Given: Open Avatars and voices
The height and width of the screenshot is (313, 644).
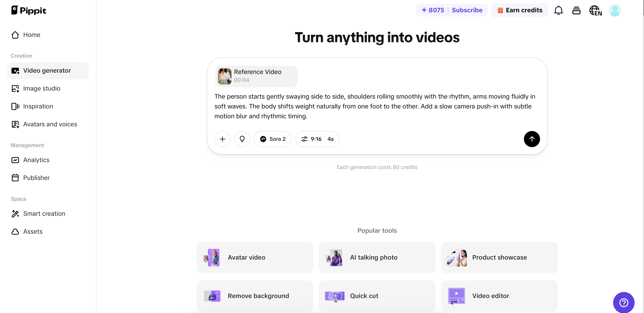Looking at the screenshot, I should [50, 124].
